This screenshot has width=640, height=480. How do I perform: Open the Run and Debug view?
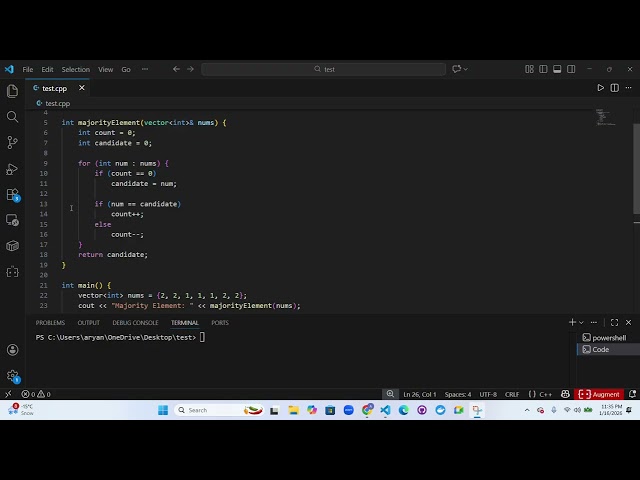12,169
